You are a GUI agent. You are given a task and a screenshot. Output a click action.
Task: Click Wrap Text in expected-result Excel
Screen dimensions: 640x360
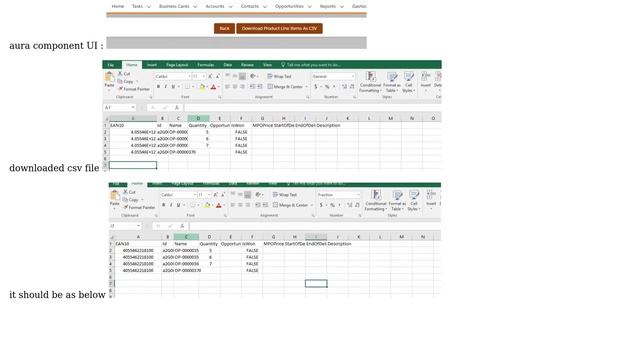[285, 195]
